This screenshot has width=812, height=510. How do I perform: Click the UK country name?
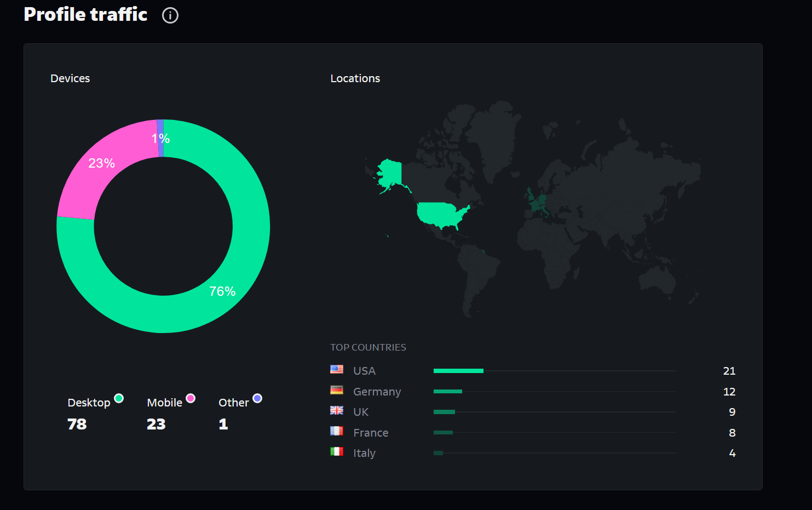coord(361,412)
